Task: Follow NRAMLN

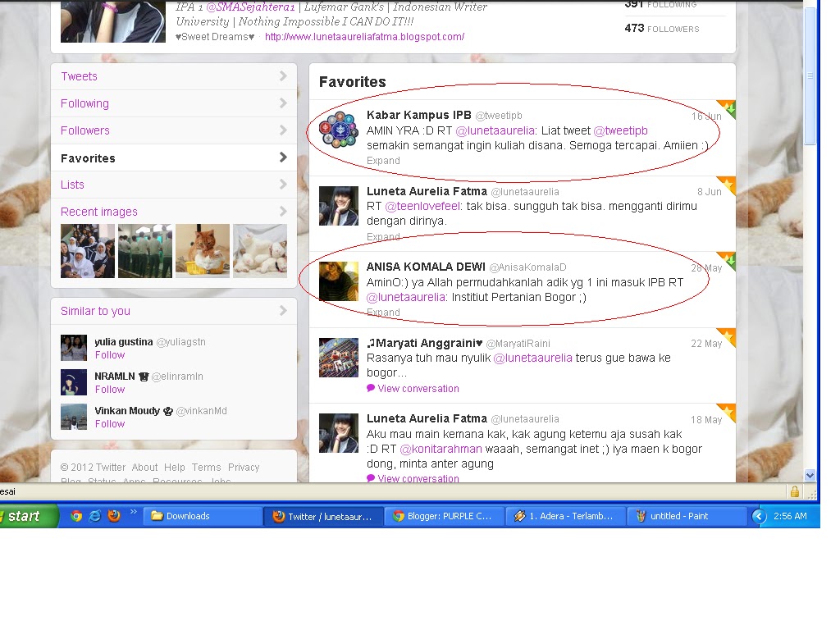Action: tap(110, 390)
